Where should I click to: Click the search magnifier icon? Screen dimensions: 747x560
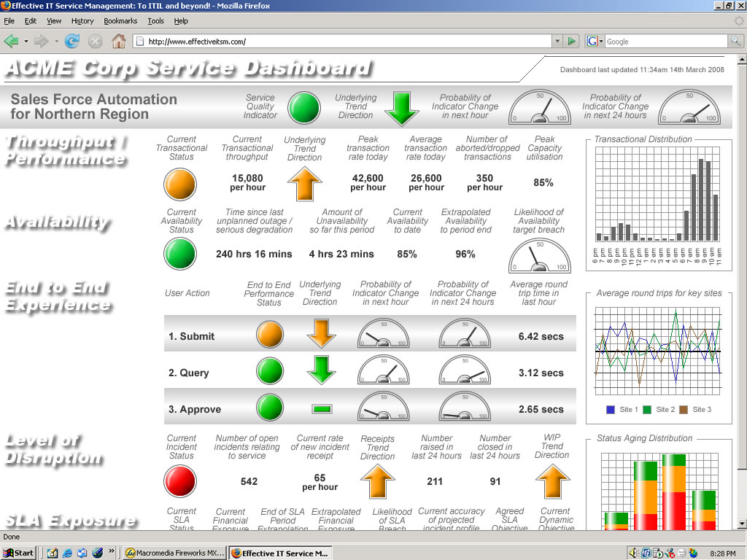[x=735, y=42]
